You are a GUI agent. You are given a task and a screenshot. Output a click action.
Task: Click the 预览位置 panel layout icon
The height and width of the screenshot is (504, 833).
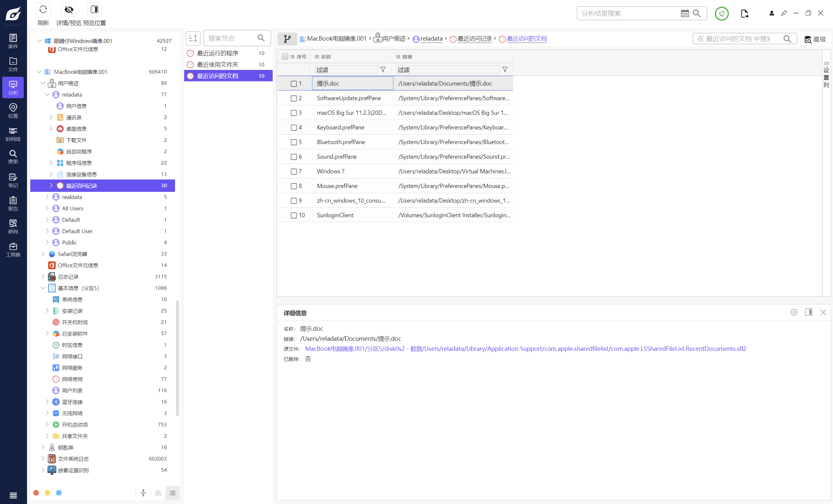[94, 9]
